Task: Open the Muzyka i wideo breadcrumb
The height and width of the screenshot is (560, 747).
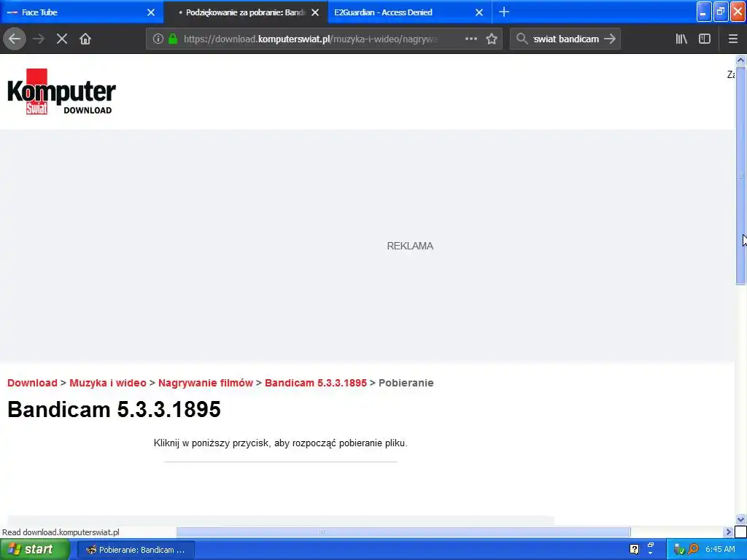Action: (x=108, y=383)
